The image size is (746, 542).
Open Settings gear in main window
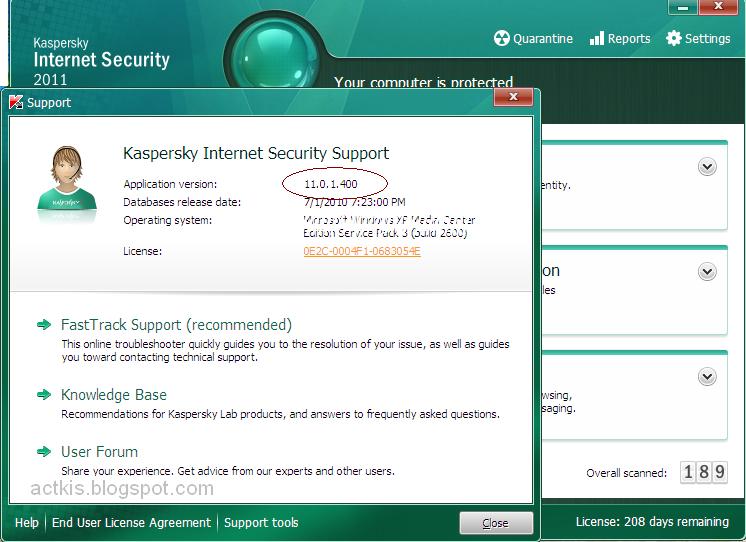[698, 39]
